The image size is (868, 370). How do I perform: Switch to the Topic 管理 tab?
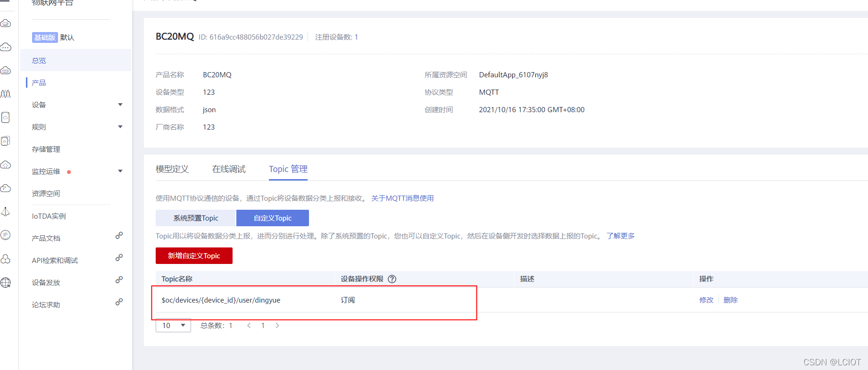(x=288, y=169)
